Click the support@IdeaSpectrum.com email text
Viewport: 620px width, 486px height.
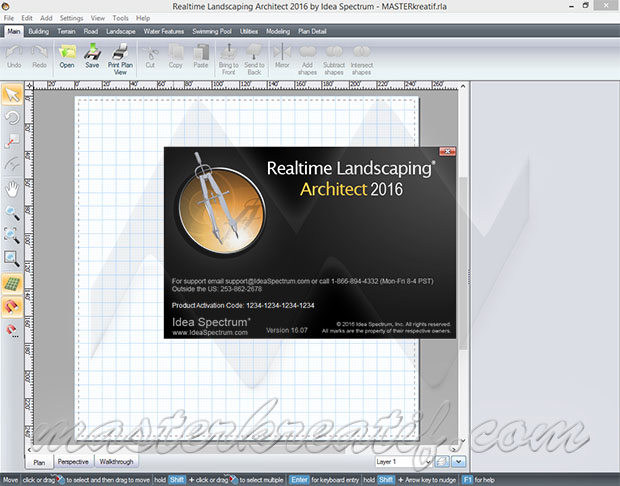pos(267,281)
